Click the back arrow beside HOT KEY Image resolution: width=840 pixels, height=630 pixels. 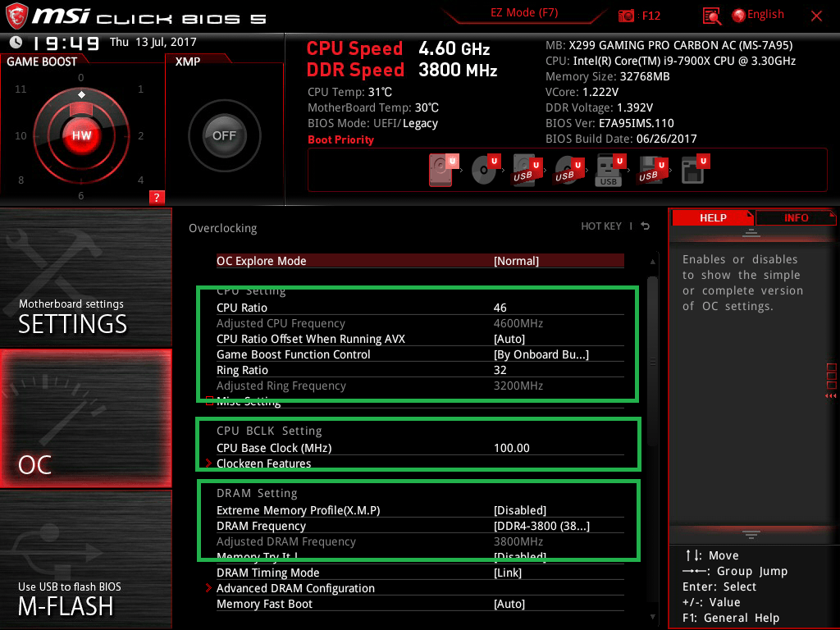(x=646, y=226)
